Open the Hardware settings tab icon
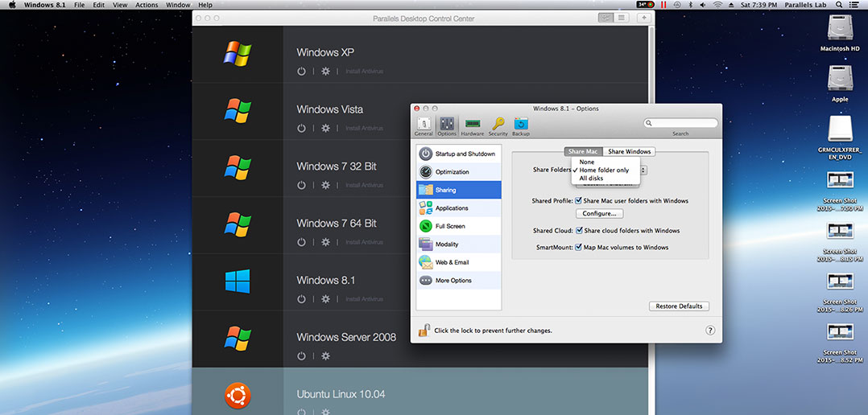The height and width of the screenshot is (415, 868). (473, 125)
